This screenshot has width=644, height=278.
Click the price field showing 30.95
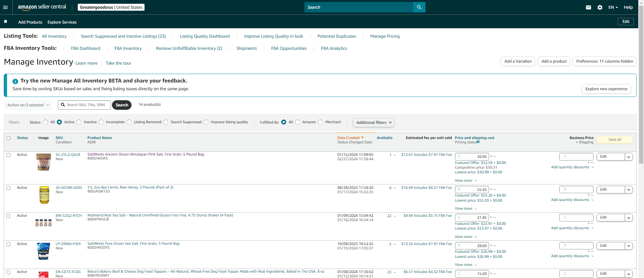472,157
